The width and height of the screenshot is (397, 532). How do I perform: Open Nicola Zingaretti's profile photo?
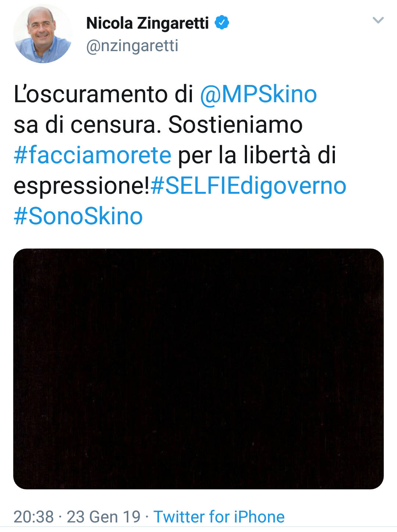tap(43, 33)
